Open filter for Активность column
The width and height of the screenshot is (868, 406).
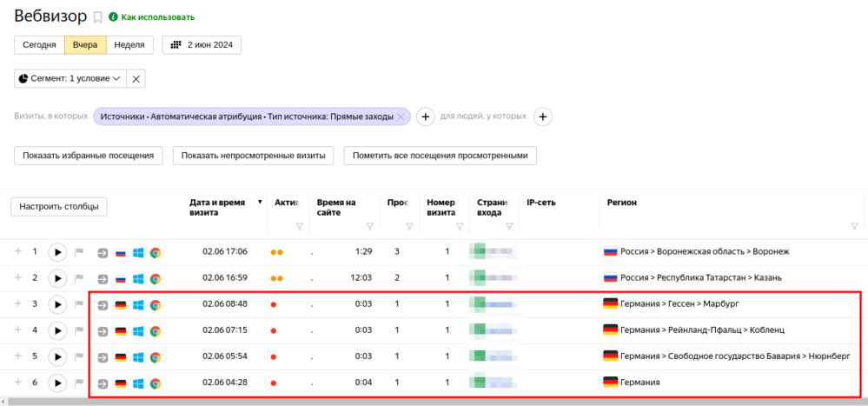300,226
